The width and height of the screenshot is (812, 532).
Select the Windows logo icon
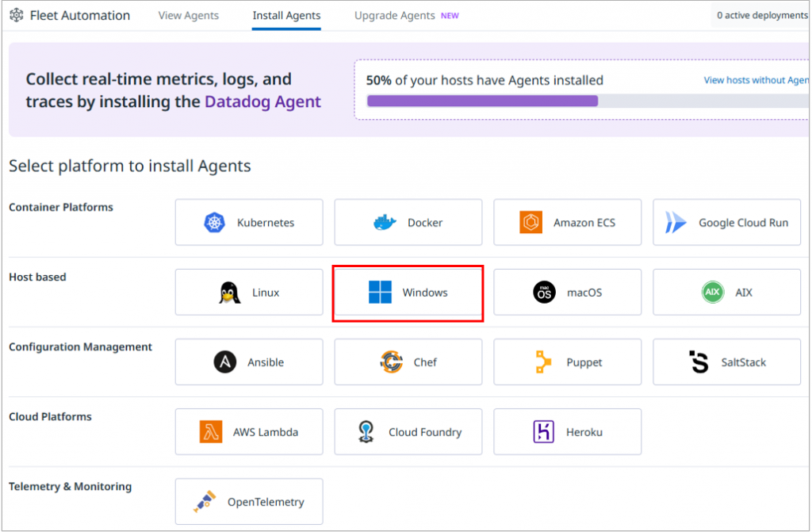[x=380, y=292]
